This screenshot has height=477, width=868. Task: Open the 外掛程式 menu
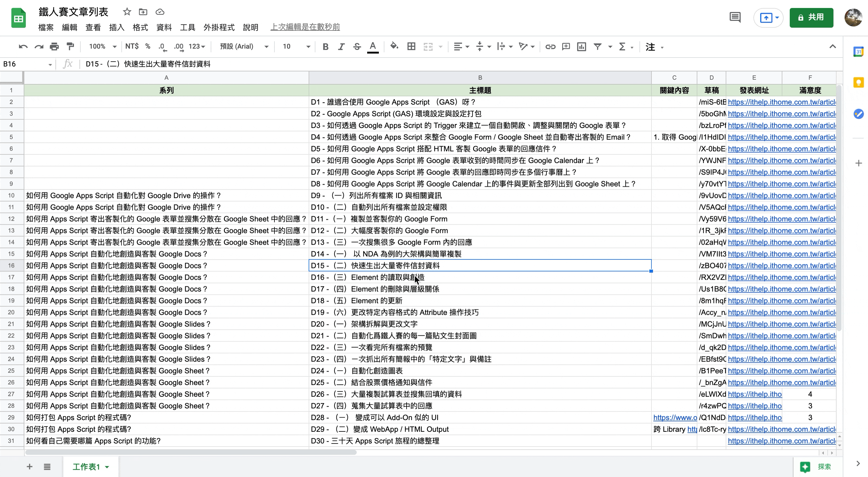tap(219, 27)
